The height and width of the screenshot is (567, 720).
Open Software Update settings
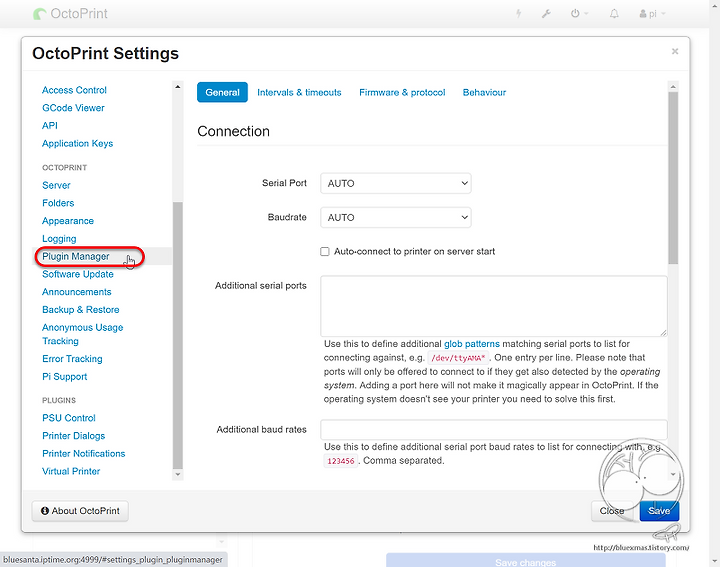pos(78,274)
